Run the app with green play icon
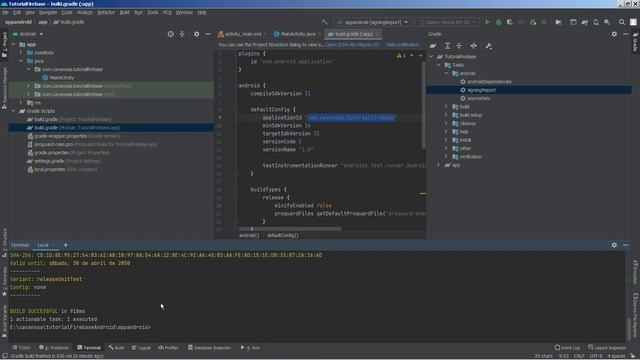 [x=487, y=22]
